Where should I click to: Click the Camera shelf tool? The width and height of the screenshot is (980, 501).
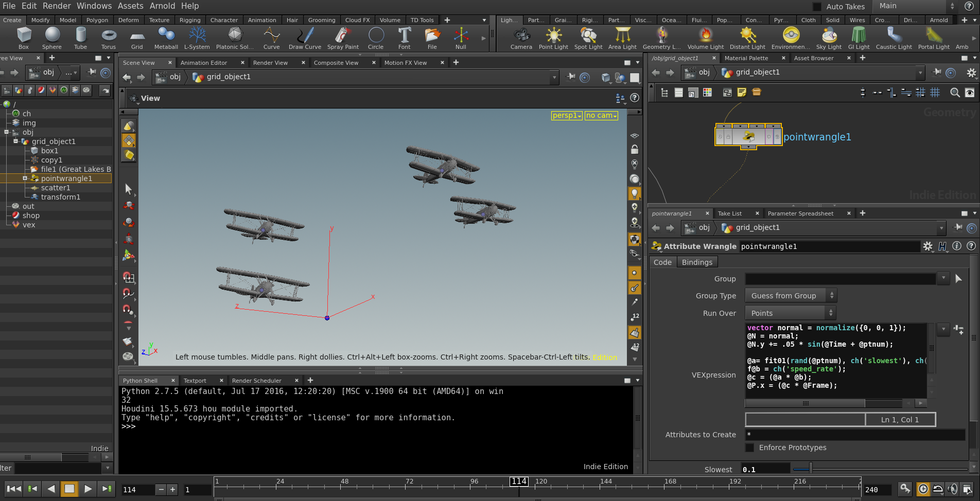(521, 38)
